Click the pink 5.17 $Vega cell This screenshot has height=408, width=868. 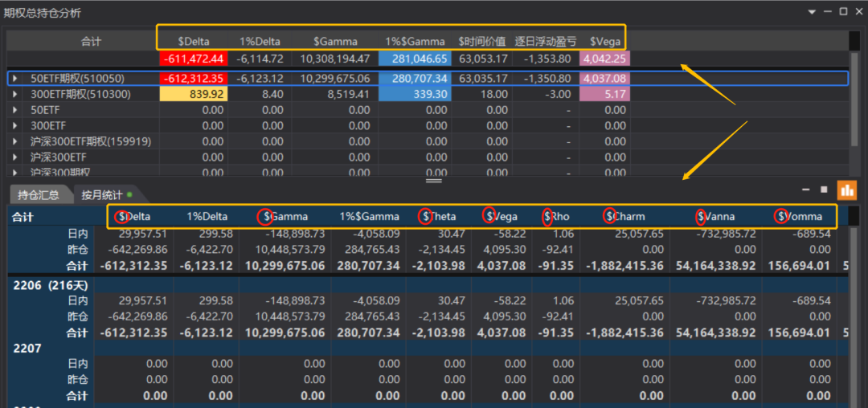605,95
